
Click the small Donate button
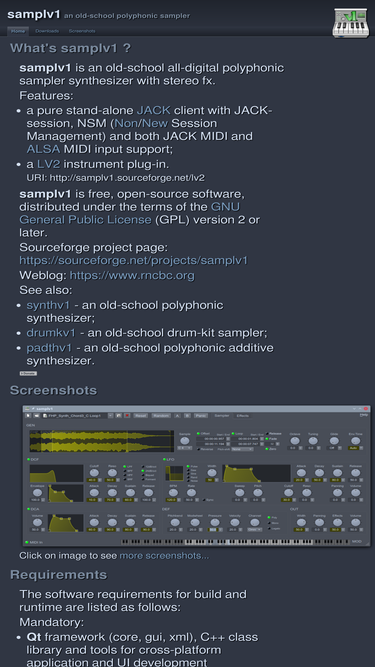[x=28, y=373]
